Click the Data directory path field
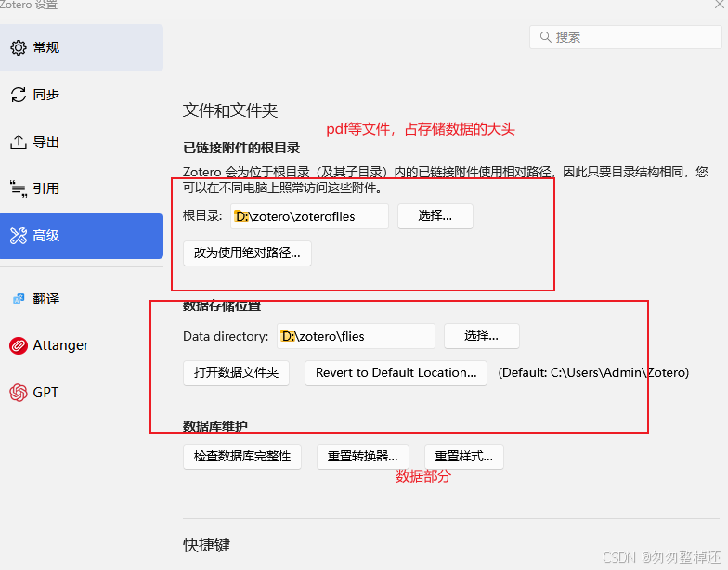This screenshot has height=570, width=728. click(x=356, y=336)
